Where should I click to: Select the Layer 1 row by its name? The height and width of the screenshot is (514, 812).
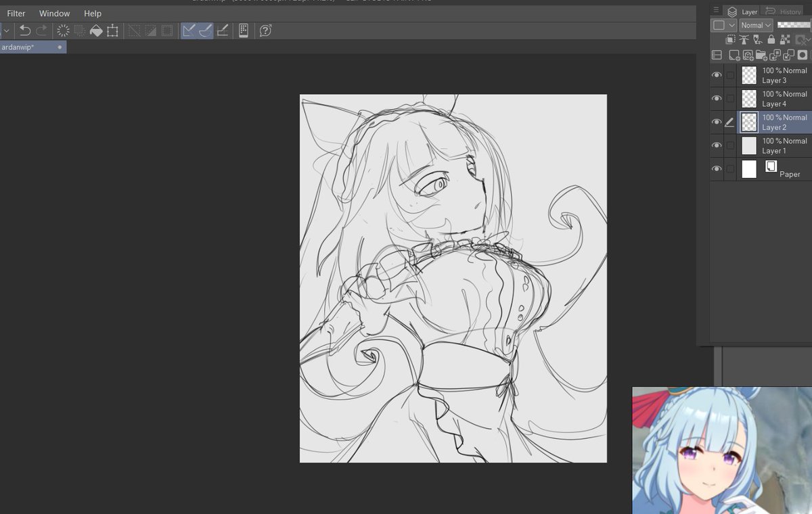point(774,151)
